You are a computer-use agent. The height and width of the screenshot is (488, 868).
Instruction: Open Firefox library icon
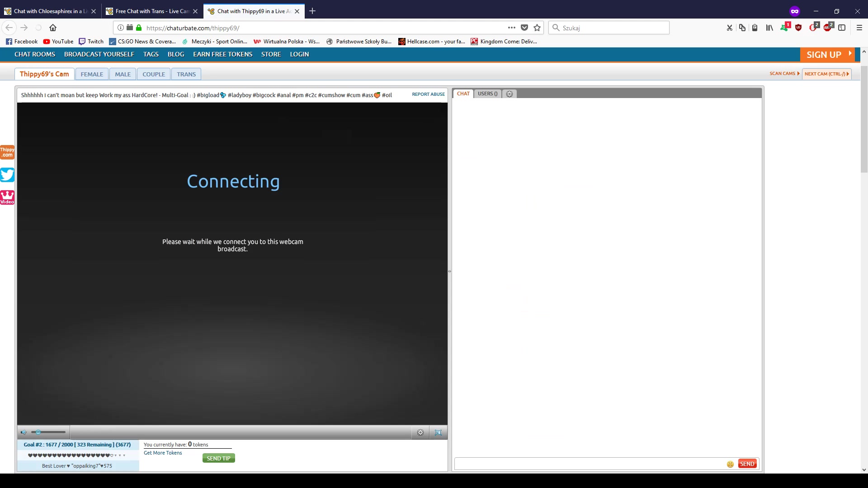pos(769,28)
